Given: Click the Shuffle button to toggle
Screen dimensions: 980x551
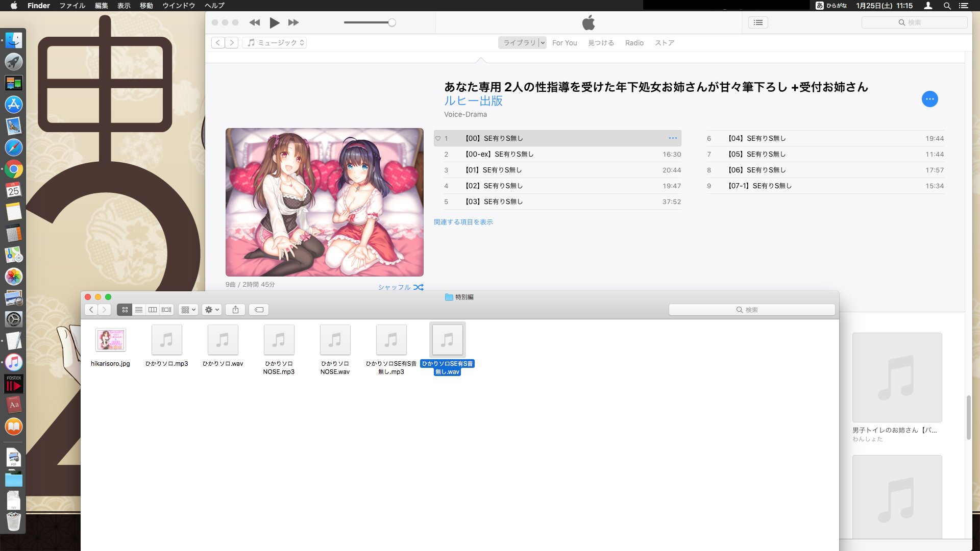Looking at the screenshot, I should [418, 287].
